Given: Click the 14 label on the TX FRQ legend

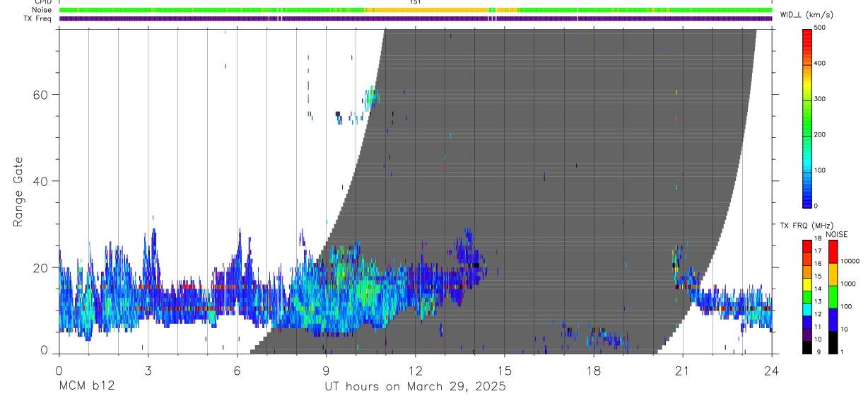Looking at the screenshot, I should click(818, 289).
